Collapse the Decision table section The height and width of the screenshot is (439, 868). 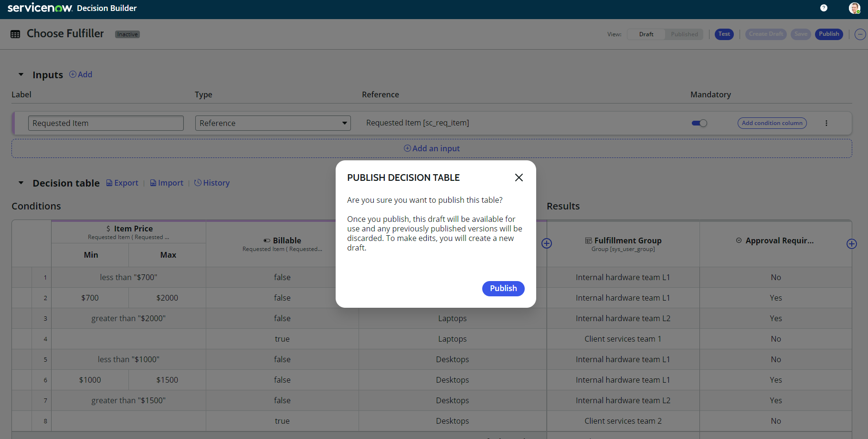pos(21,183)
